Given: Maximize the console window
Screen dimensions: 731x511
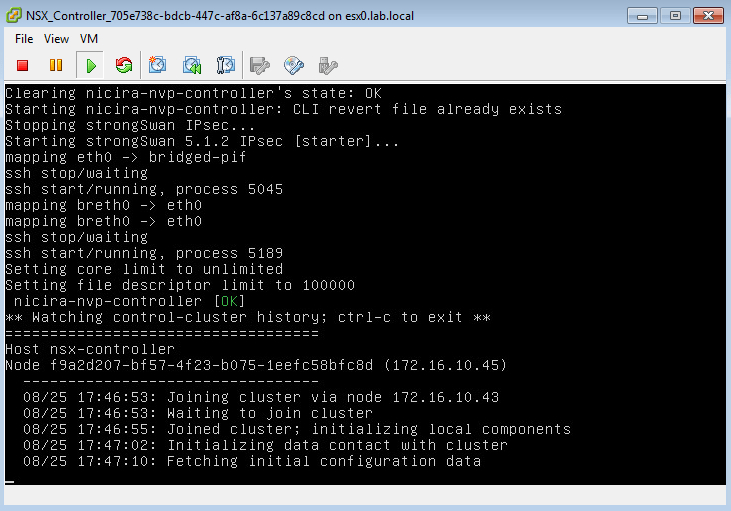Looking at the screenshot, I should tap(675, 16).
